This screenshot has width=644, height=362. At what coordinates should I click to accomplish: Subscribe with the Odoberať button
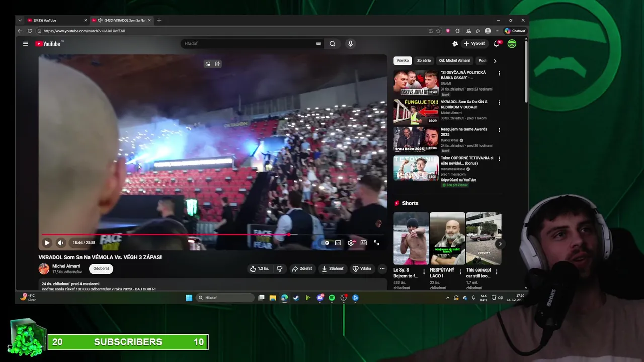101,268
